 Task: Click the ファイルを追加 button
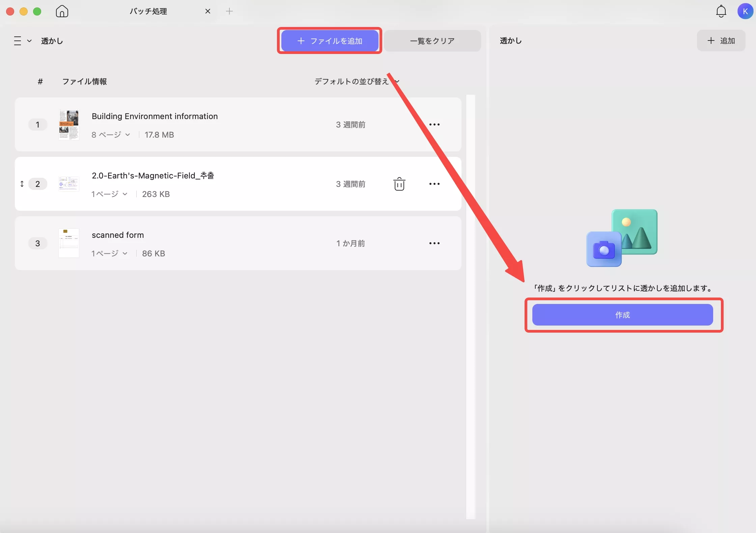tap(330, 41)
